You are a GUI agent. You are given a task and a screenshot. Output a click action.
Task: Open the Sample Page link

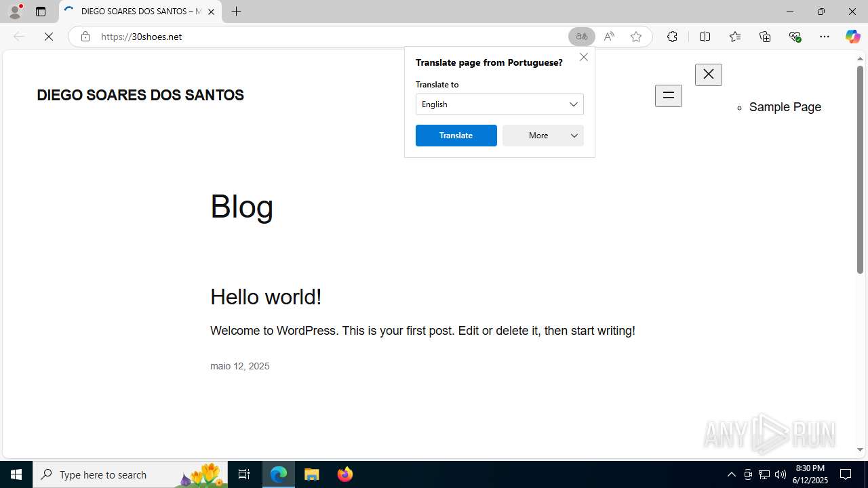785,107
